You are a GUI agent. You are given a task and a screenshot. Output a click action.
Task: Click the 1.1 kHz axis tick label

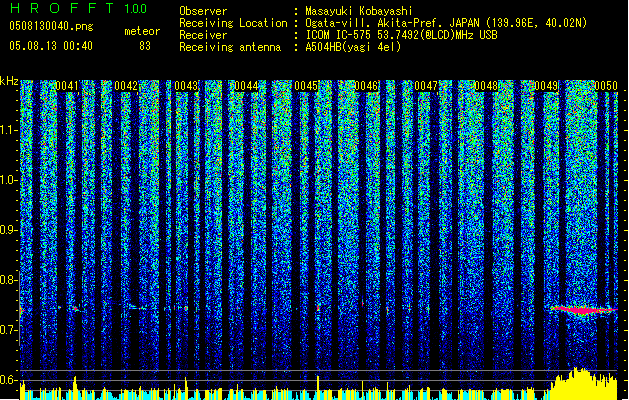[9, 131]
